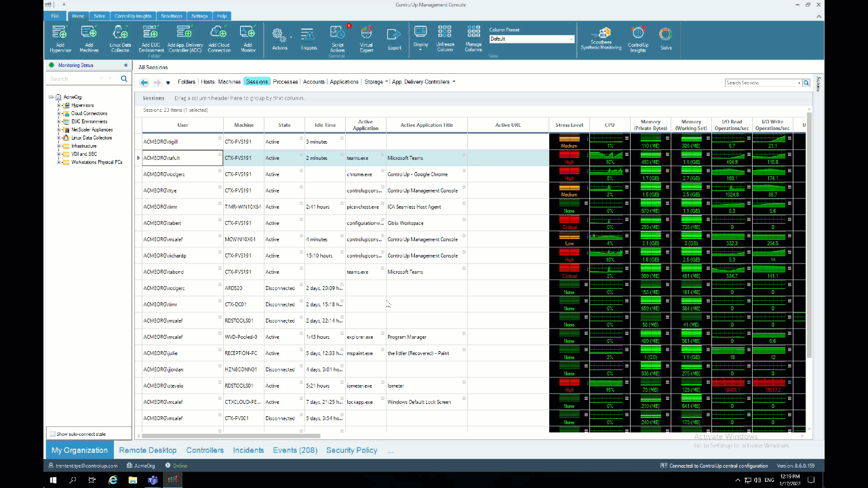
Task: Open the Security Policy bottom tab
Action: click(x=351, y=450)
